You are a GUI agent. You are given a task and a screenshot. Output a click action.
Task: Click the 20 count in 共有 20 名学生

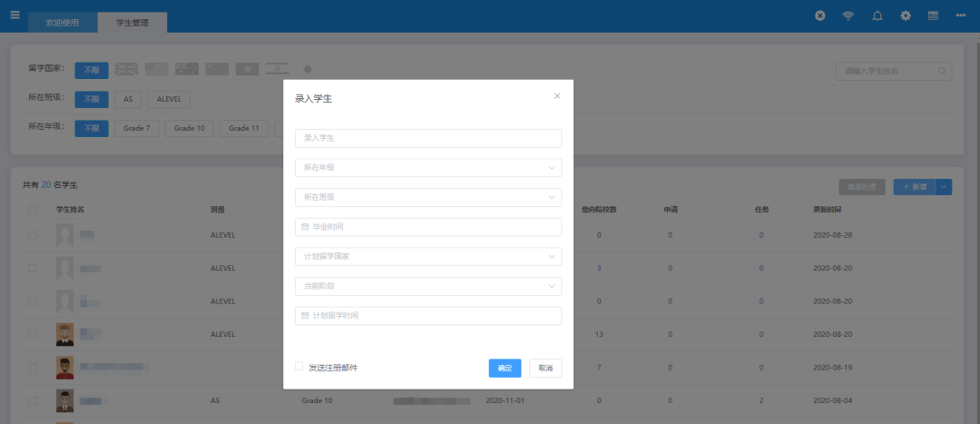click(x=45, y=185)
